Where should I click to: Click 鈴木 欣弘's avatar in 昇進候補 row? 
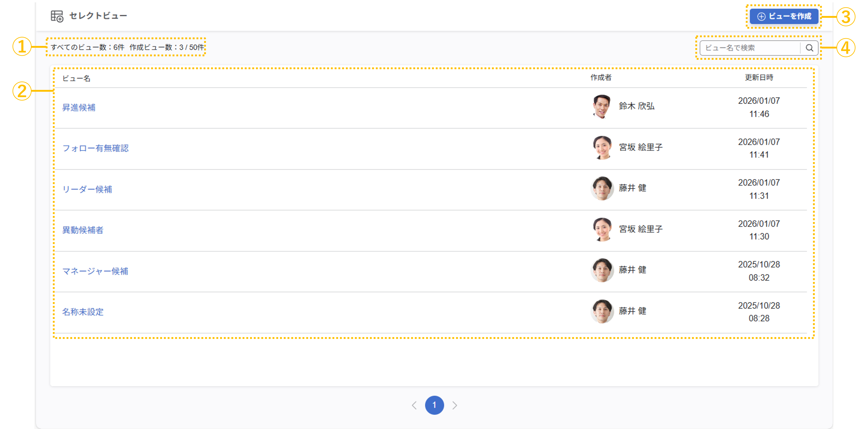pos(602,106)
